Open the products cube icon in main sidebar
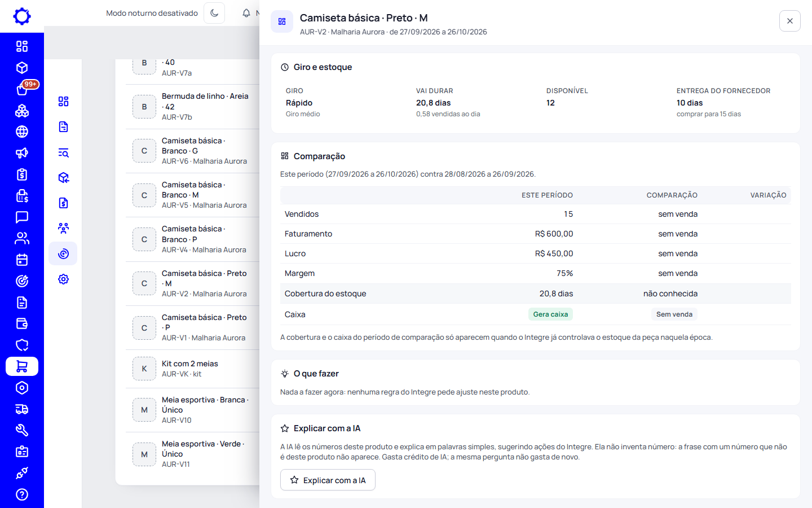 click(22, 68)
